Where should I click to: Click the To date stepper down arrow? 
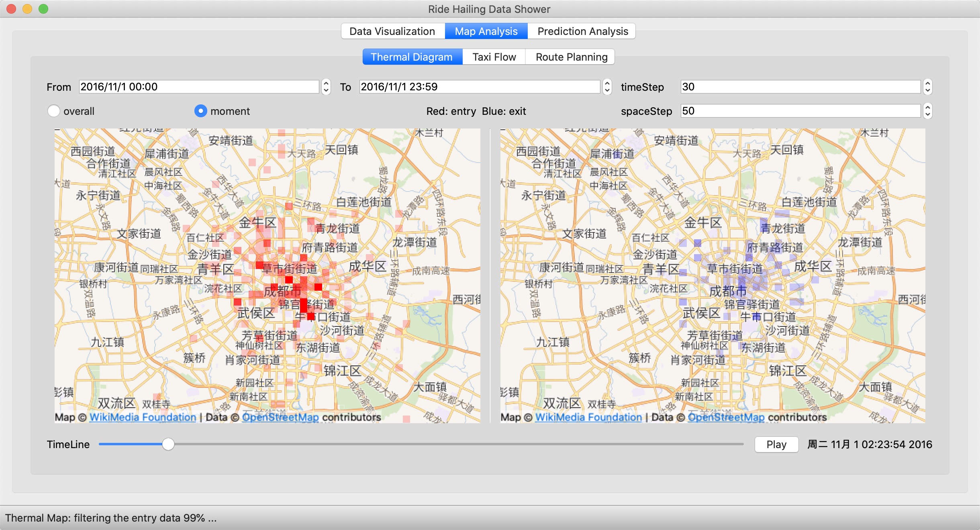pyautogui.click(x=607, y=91)
